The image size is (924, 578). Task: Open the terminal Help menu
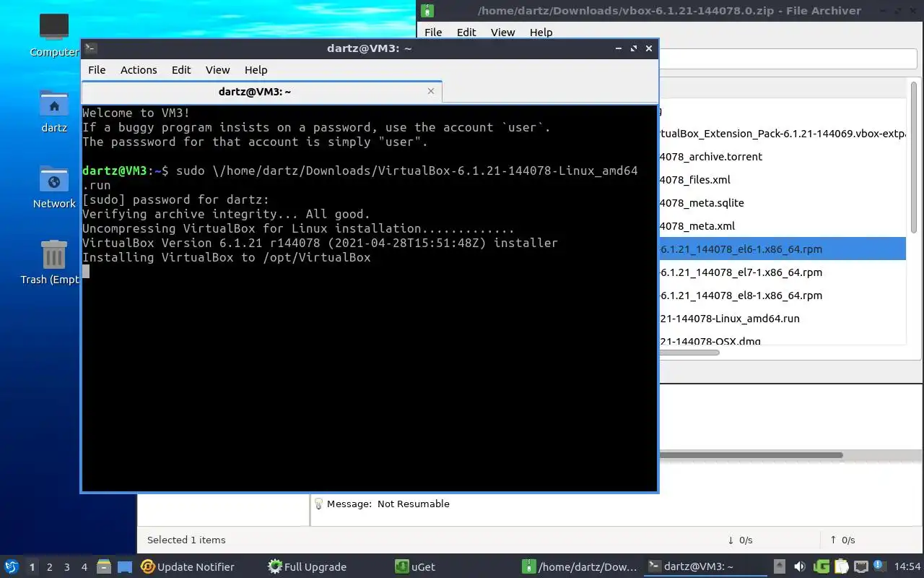pos(256,70)
